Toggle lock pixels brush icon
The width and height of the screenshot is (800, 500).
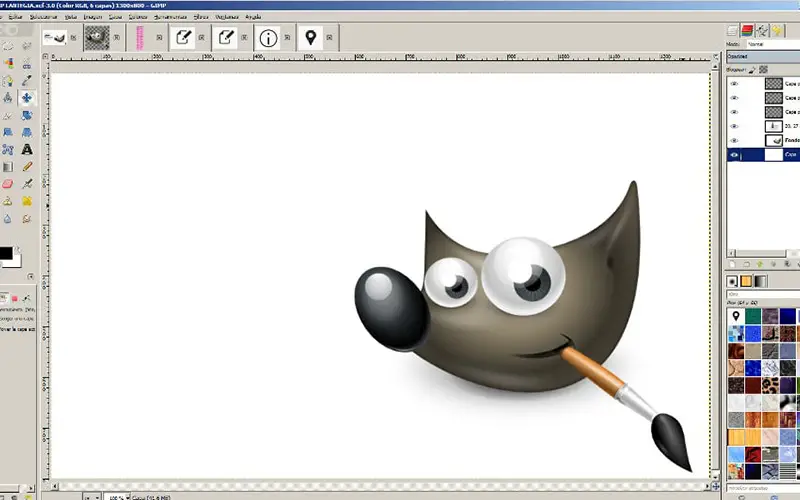point(753,69)
